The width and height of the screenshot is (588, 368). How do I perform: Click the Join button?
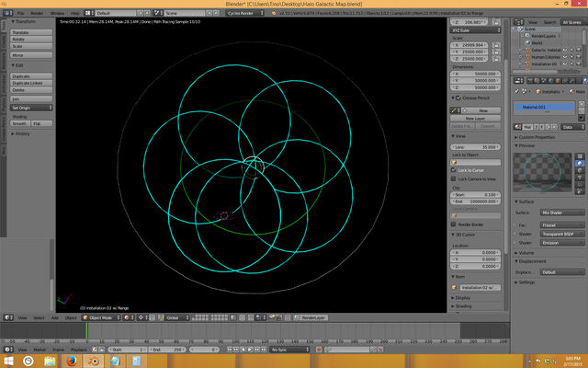coord(31,99)
